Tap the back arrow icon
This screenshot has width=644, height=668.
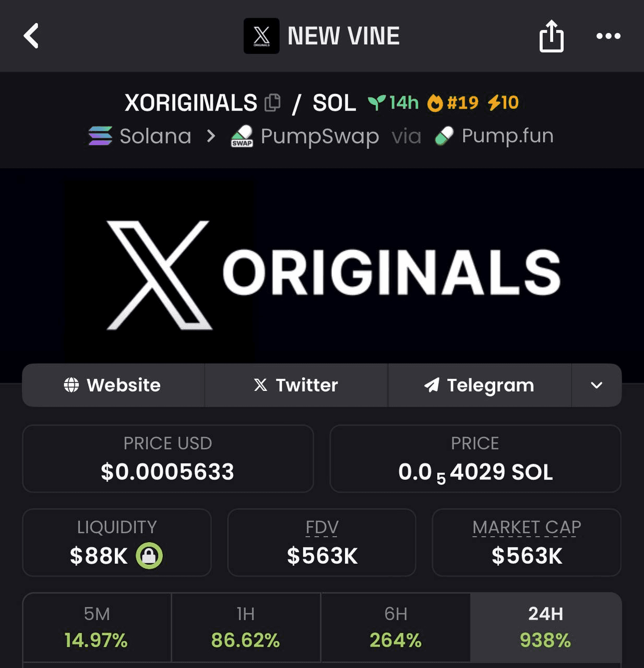tap(31, 36)
